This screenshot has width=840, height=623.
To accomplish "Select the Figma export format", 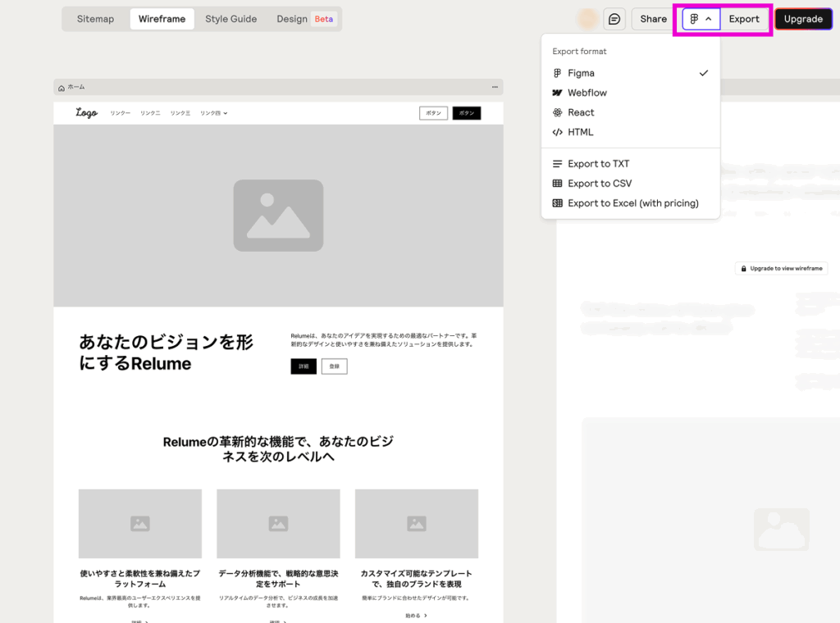I will [x=581, y=73].
